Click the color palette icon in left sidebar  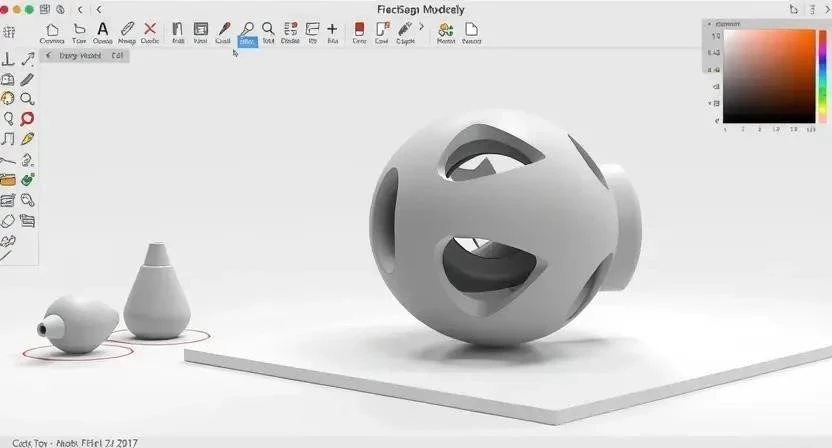8,99
